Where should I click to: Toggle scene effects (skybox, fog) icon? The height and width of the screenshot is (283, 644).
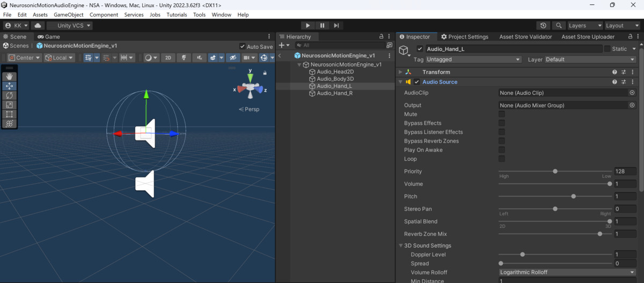coord(213,57)
